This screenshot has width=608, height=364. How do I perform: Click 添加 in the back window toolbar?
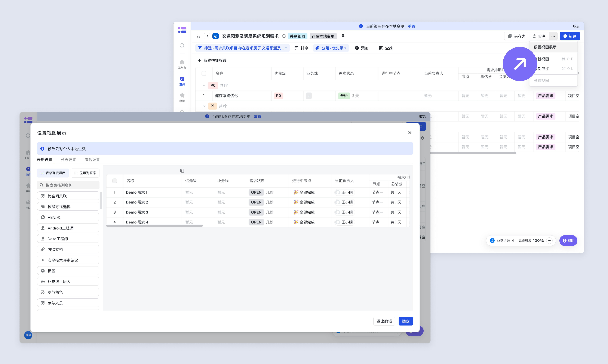362,48
